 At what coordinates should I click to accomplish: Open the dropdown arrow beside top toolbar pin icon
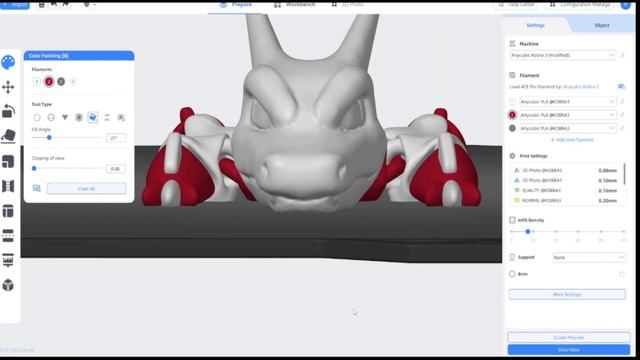point(95,5)
